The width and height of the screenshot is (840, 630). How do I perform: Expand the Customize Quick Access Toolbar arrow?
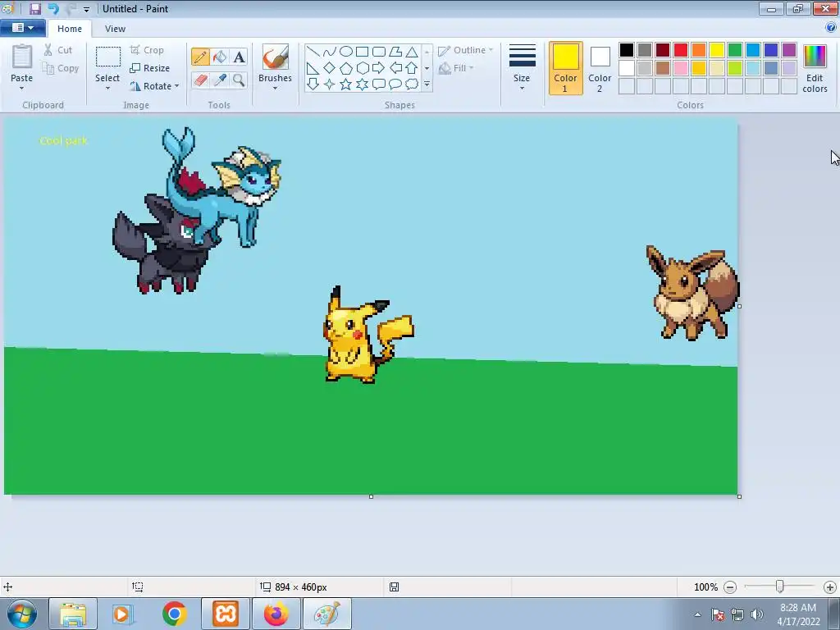tap(86, 9)
